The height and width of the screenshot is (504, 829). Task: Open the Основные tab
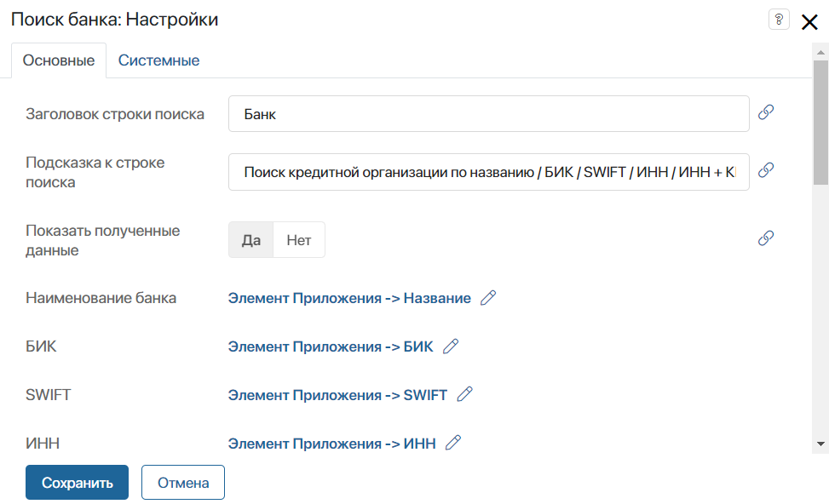click(59, 60)
